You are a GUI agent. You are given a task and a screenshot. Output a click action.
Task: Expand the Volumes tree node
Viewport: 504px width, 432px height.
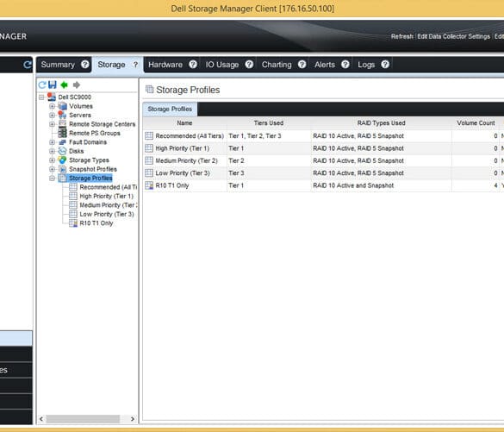pos(52,106)
